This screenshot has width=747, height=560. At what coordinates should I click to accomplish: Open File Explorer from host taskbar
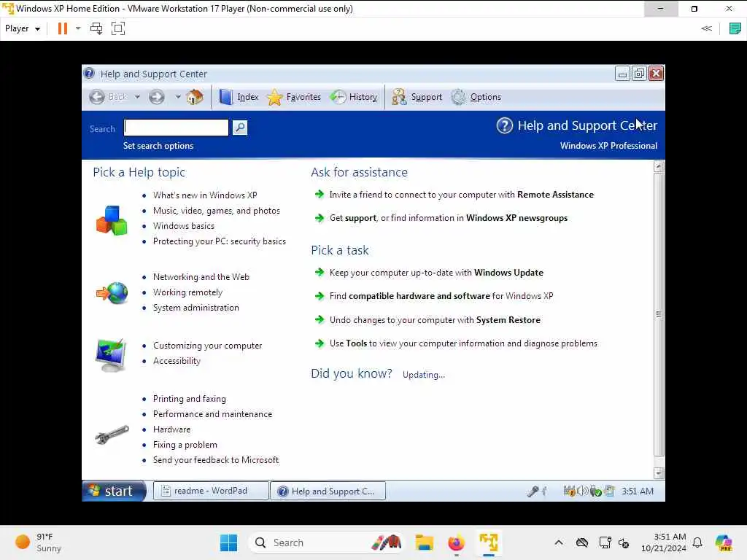[x=424, y=542]
